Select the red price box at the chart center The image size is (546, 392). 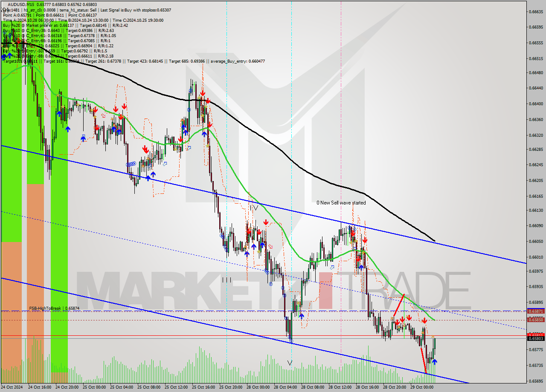(x=325, y=291)
